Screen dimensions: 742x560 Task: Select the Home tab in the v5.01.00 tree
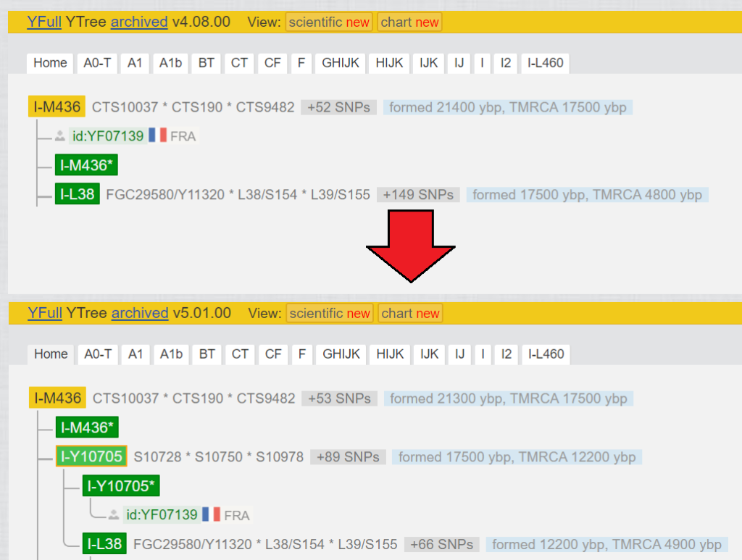point(51,354)
